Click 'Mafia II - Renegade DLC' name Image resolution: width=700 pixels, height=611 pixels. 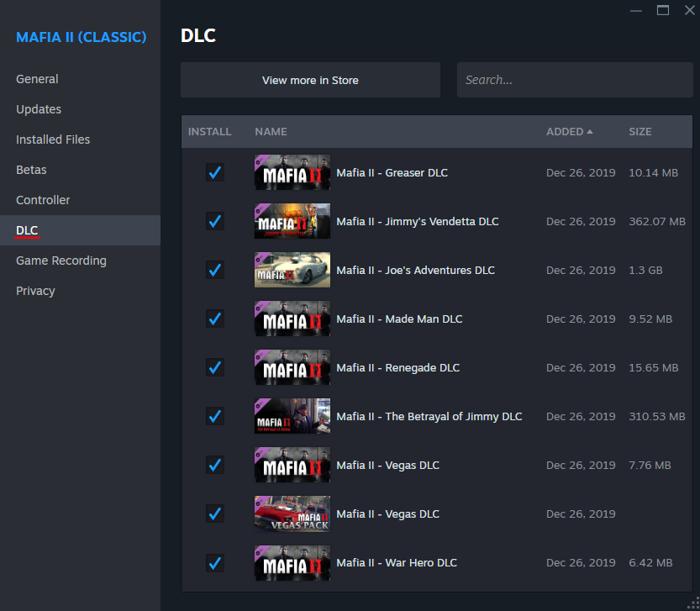397,367
